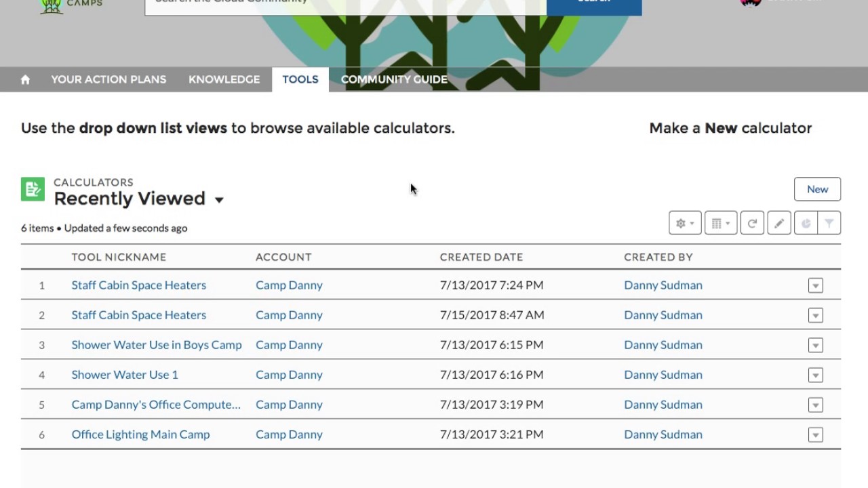Open the table display options button
868x488 pixels.
pyautogui.click(x=720, y=223)
